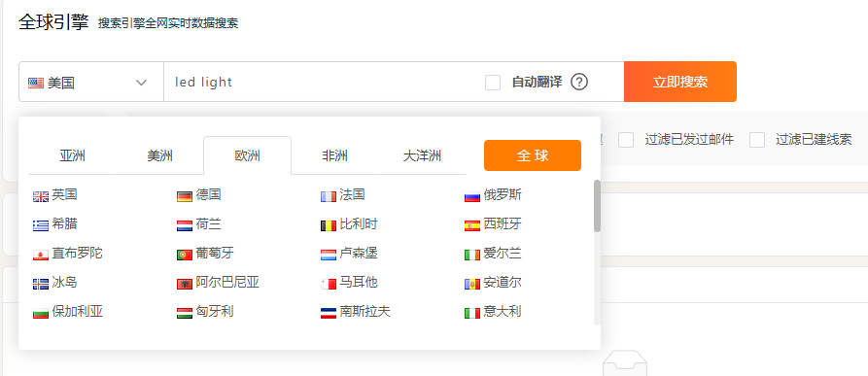Click the Belgian flag icon beside 比利时

coord(329,225)
